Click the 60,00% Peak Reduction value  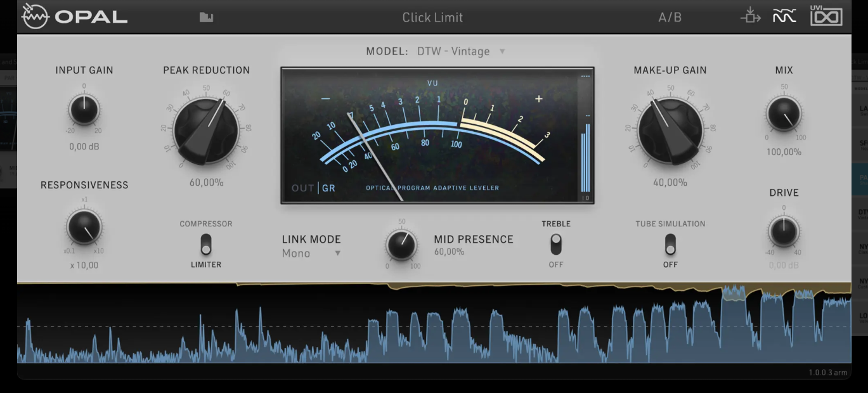pyautogui.click(x=207, y=183)
